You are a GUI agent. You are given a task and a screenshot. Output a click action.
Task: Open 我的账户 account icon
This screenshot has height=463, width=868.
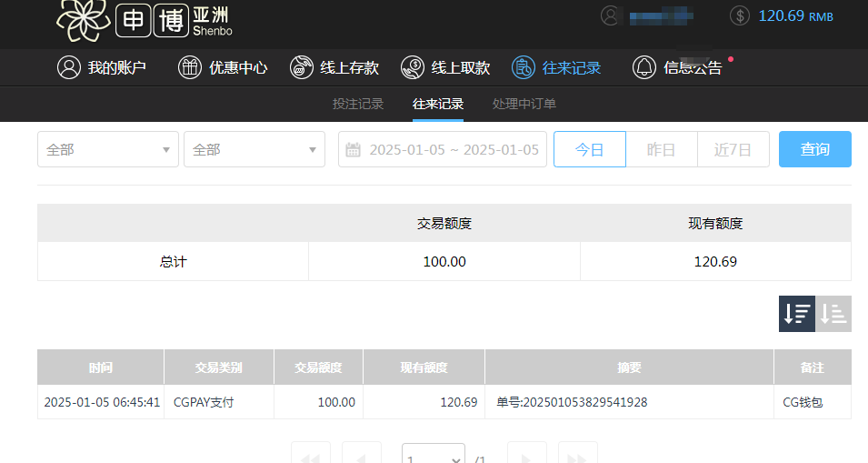point(69,67)
